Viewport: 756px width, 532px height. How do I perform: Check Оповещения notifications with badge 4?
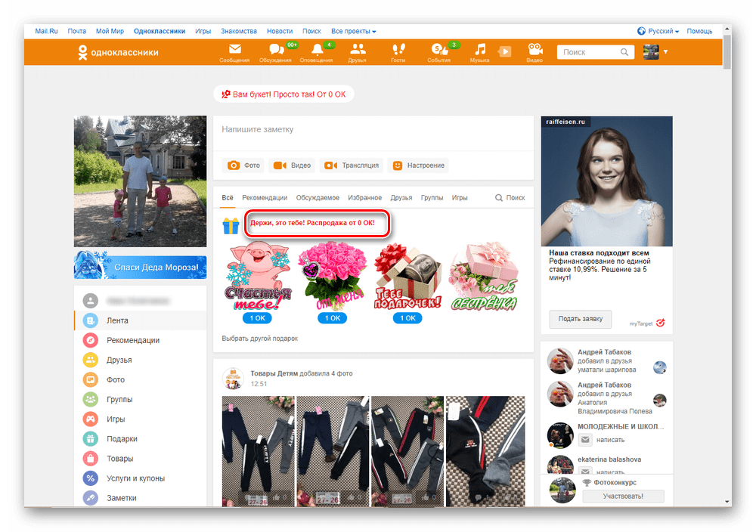tap(317, 51)
